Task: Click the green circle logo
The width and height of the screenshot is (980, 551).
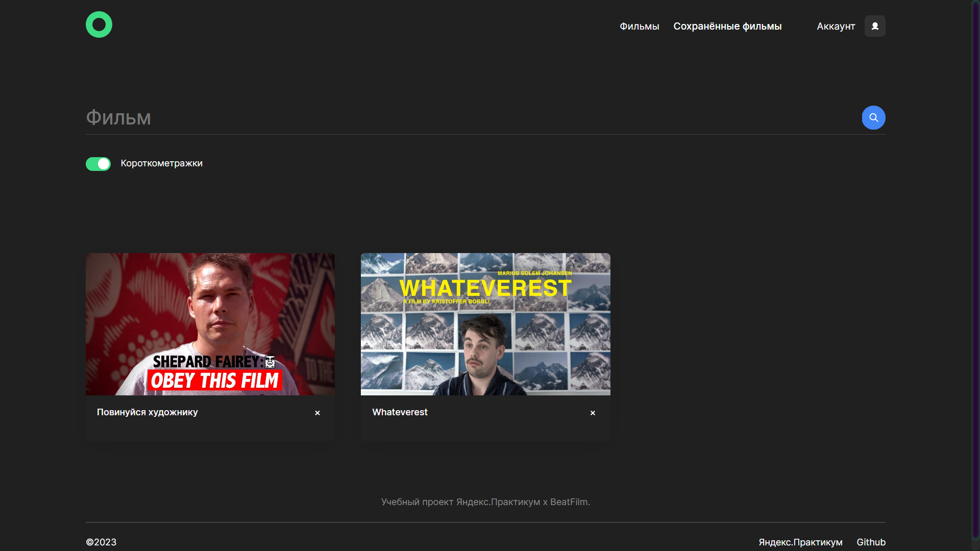Action: pos(99,24)
